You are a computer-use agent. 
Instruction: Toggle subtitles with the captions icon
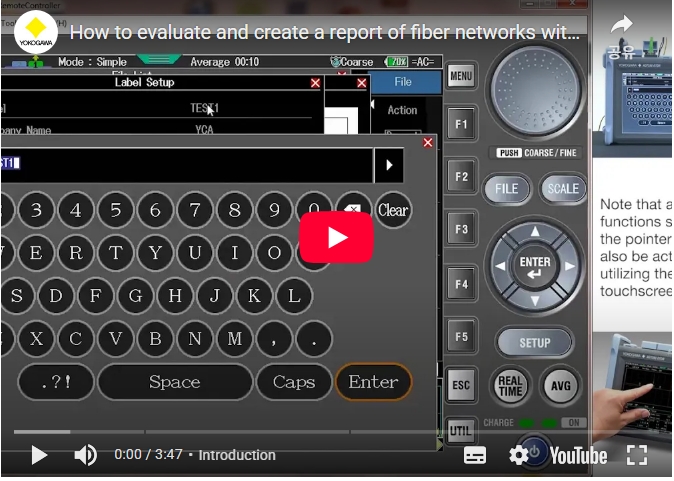click(x=475, y=455)
